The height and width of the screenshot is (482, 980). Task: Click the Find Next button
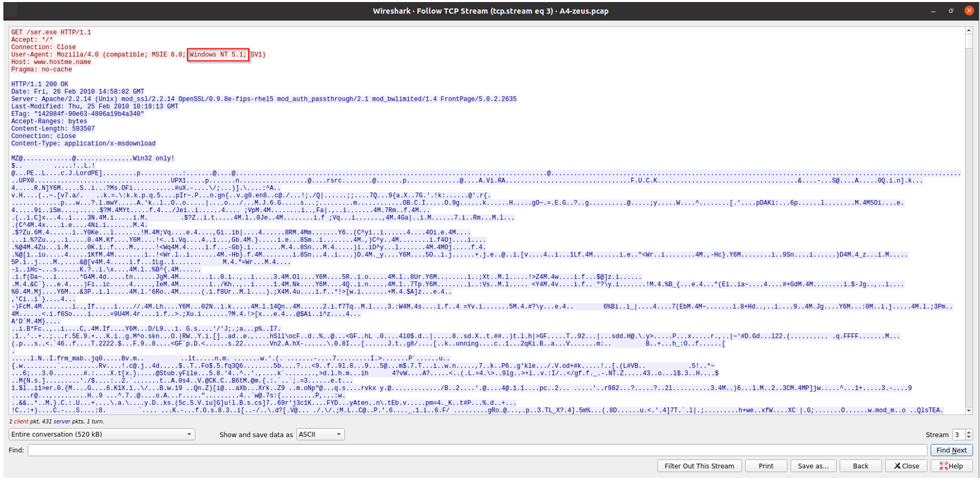[x=951, y=450]
